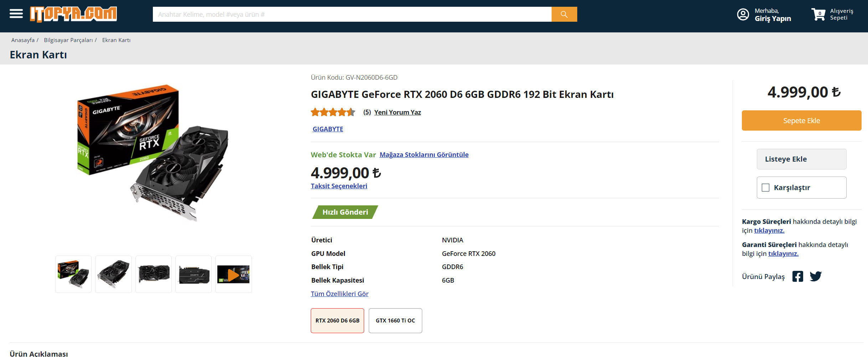
Task: Click the product title GIGABYTE GeForce RTX 2060
Action: point(462,94)
